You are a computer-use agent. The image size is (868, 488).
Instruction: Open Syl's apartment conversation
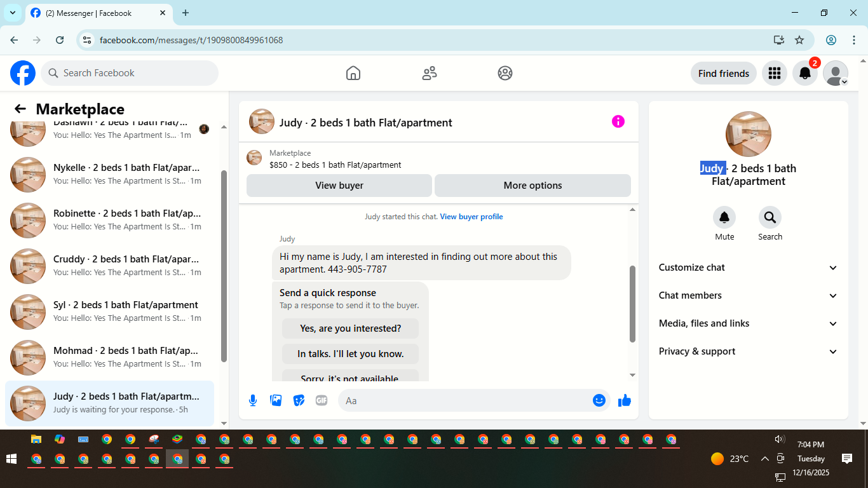pos(109,311)
